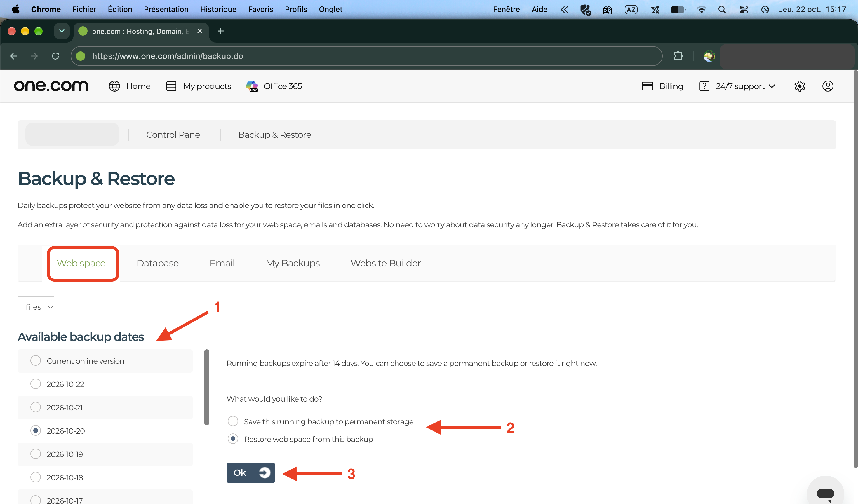Viewport: 858px width, 504px height.
Task: Go back to previous page
Action: click(x=14, y=56)
